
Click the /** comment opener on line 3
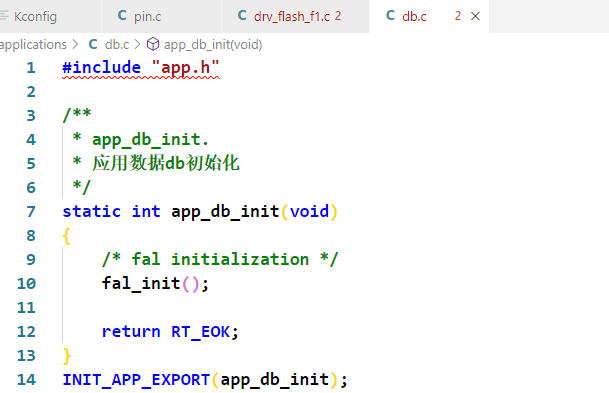tap(77, 115)
